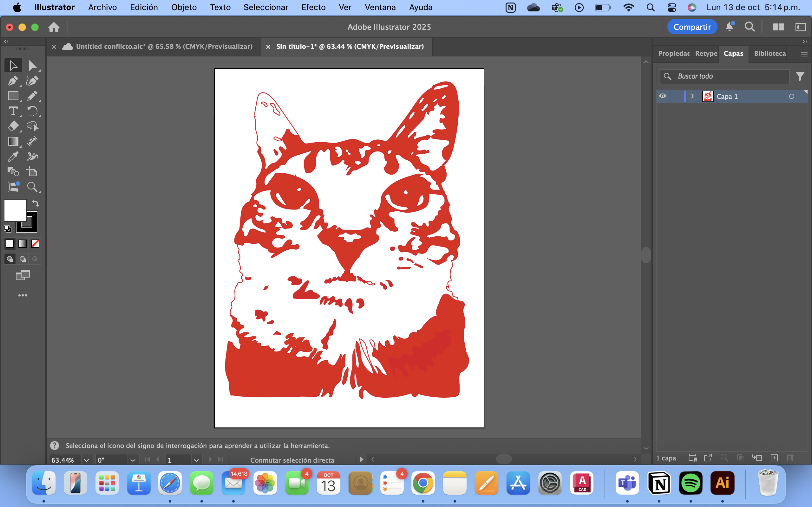
Task: Click create new layer icon
Action: pyautogui.click(x=774, y=458)
